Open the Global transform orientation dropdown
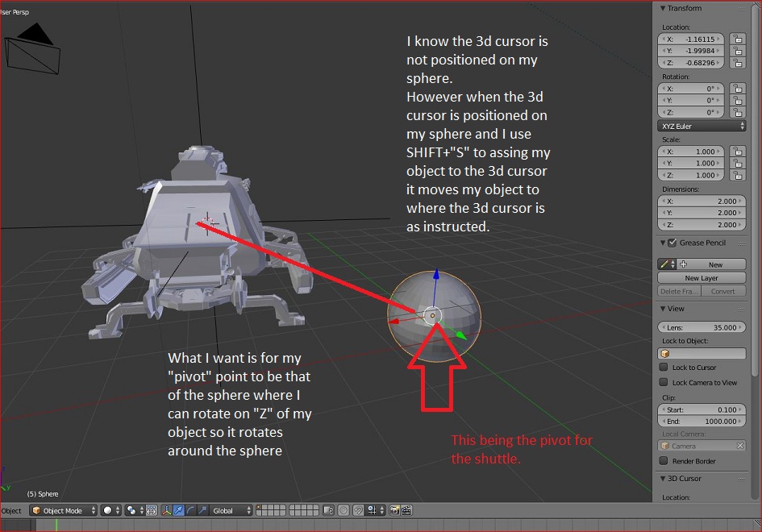The height and width of the screenshot is (532, 762). pos(230,510)
